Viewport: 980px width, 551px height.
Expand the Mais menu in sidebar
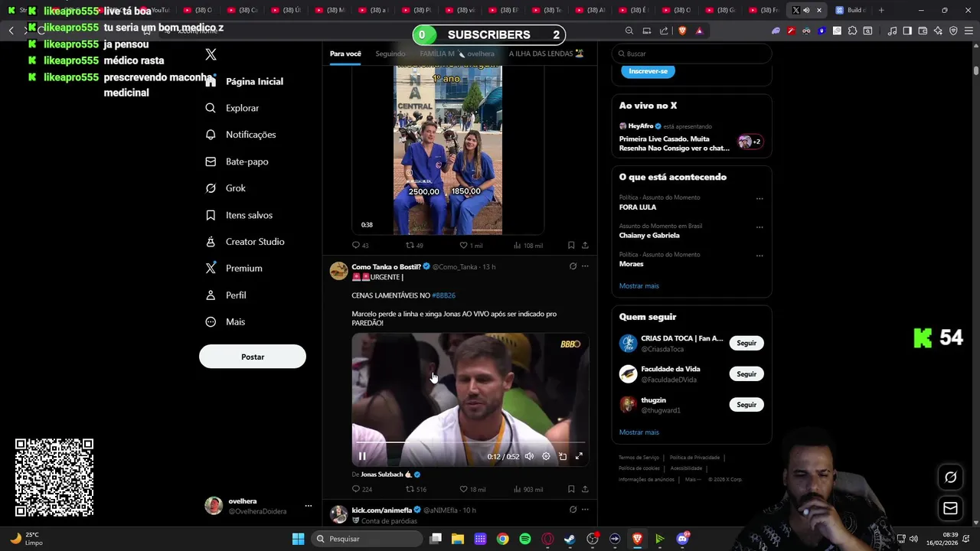(224, 322)
